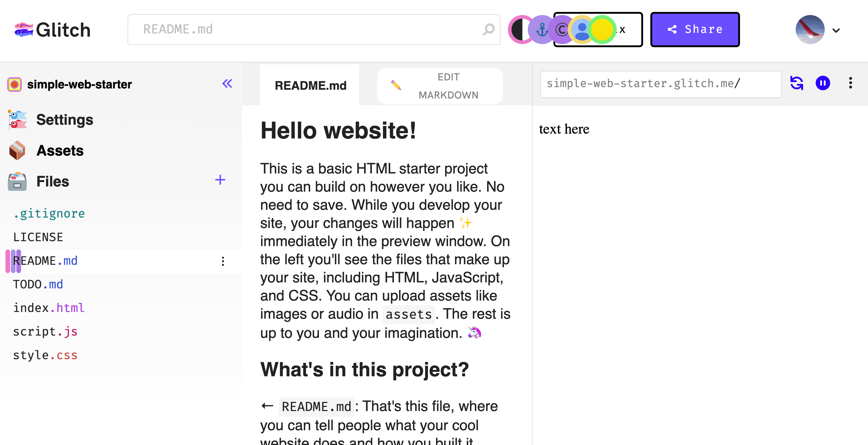Viewport: 868px width, 445px height.
Task: Click the yellow circle collaborator avatar
Action: coord(602,30)
